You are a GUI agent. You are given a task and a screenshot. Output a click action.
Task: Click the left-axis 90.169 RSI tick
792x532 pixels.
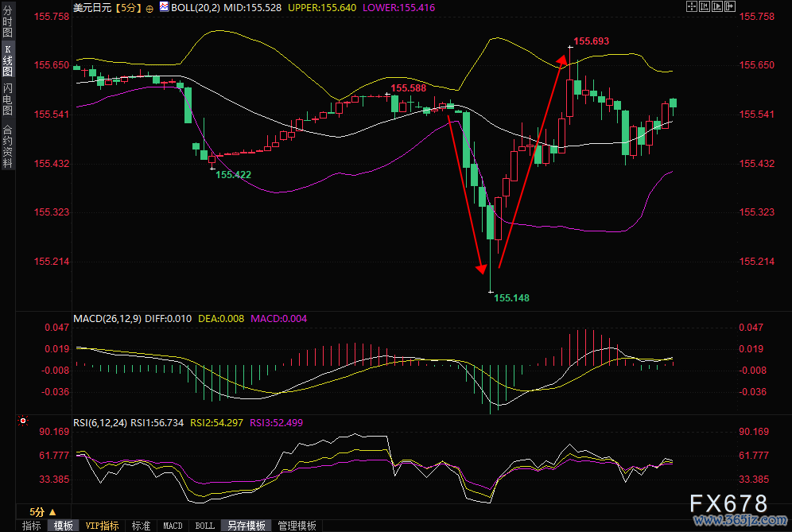(x=54, y=432)
